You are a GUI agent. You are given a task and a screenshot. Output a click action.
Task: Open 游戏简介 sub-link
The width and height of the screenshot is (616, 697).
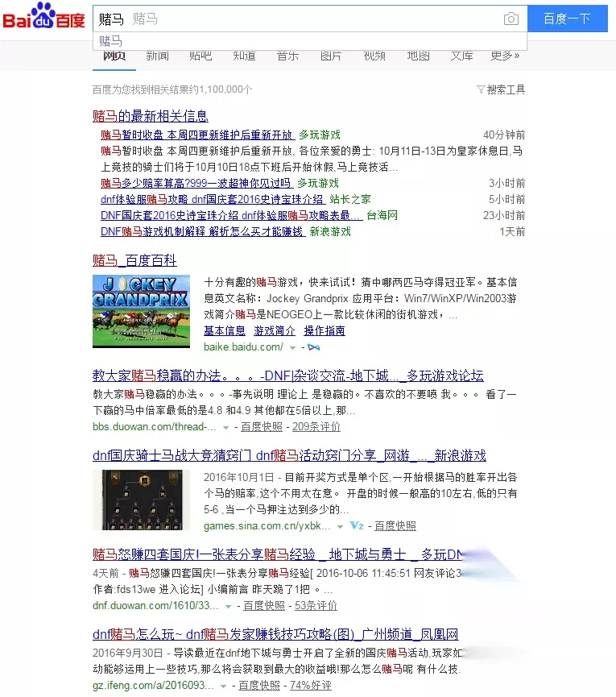pos(275,330)
